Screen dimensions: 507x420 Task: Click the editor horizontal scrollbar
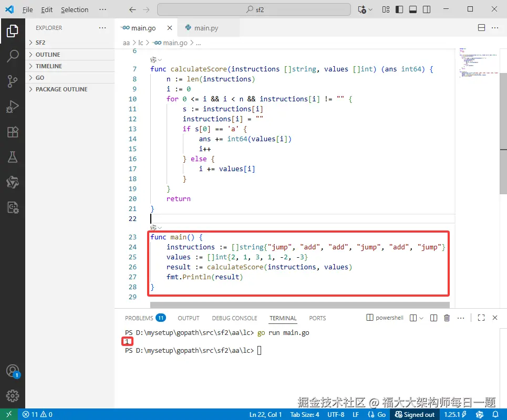299,304
